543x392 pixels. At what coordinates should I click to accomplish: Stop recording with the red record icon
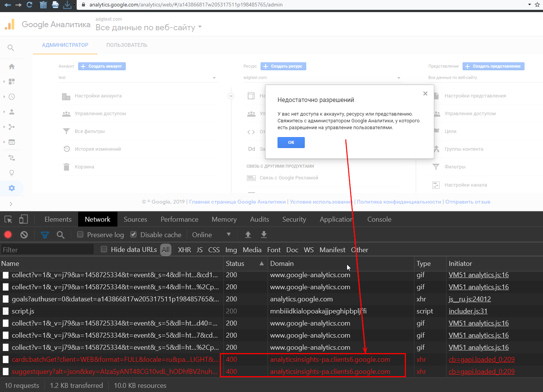pos(8,235)
